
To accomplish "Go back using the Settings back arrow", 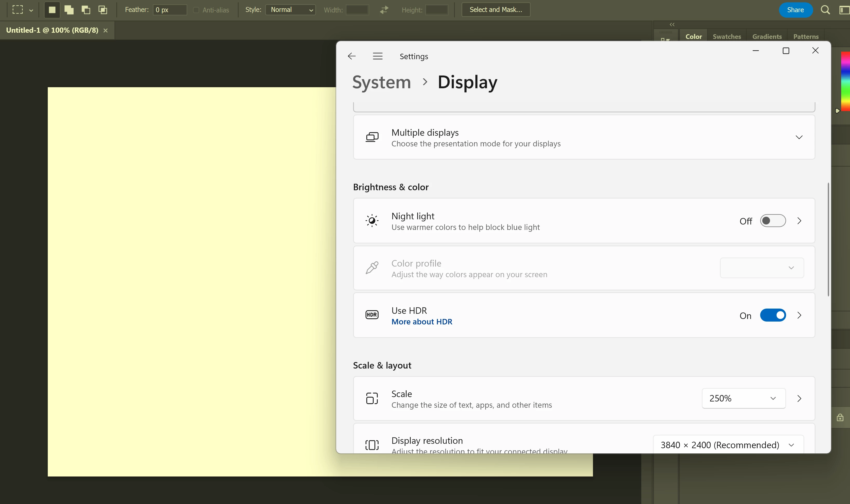I will 352,56.
